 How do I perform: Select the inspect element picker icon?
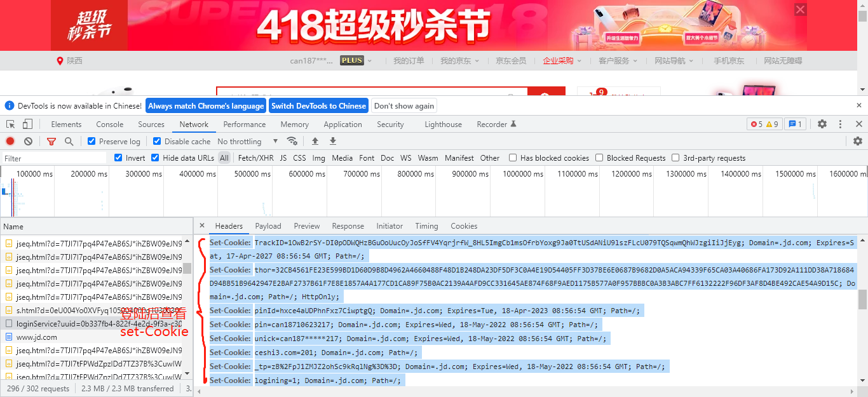10,124
